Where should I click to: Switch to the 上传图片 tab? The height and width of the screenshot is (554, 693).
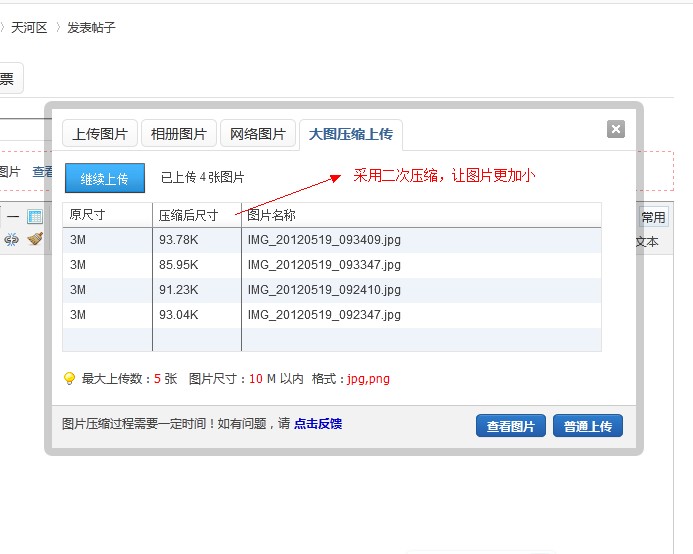tap(100, 133)
